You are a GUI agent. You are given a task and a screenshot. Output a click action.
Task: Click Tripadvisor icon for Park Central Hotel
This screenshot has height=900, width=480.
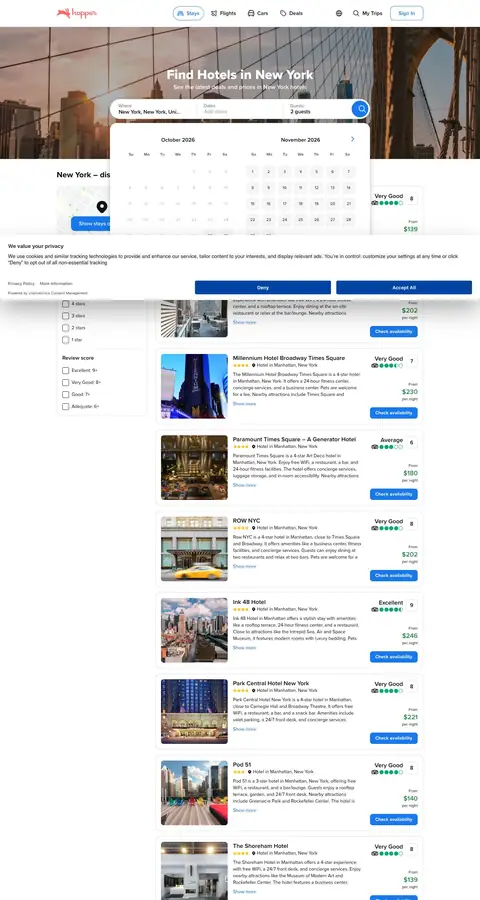375,690
